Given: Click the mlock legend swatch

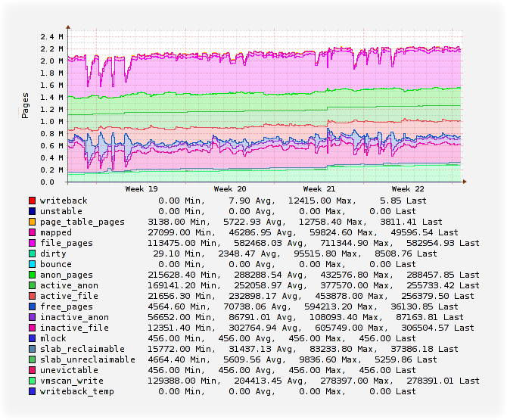Looking at the screenshot, I should (32, 338).
